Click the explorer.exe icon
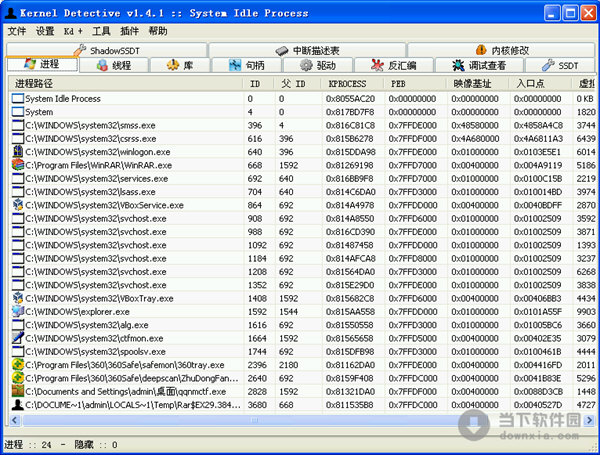 point(18,311)
